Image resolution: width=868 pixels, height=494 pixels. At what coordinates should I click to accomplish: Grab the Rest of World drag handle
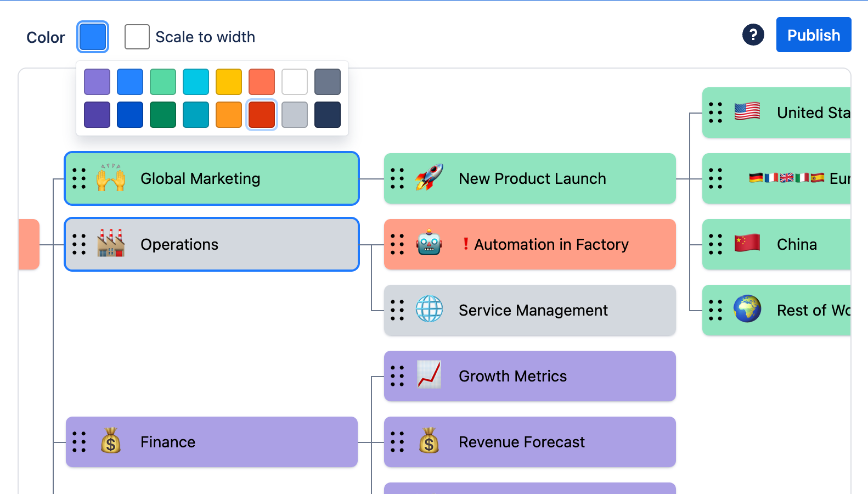(x=715, y=310)
